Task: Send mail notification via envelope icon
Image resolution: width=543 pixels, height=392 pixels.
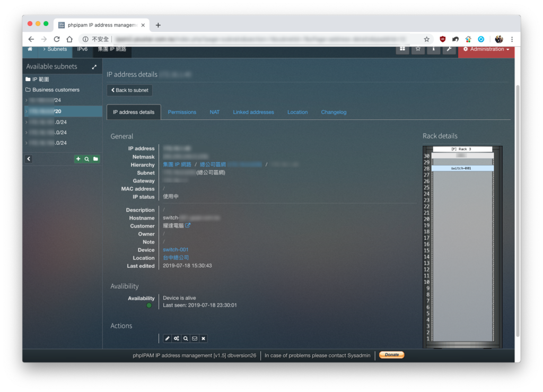Action: tap(195, 338)
